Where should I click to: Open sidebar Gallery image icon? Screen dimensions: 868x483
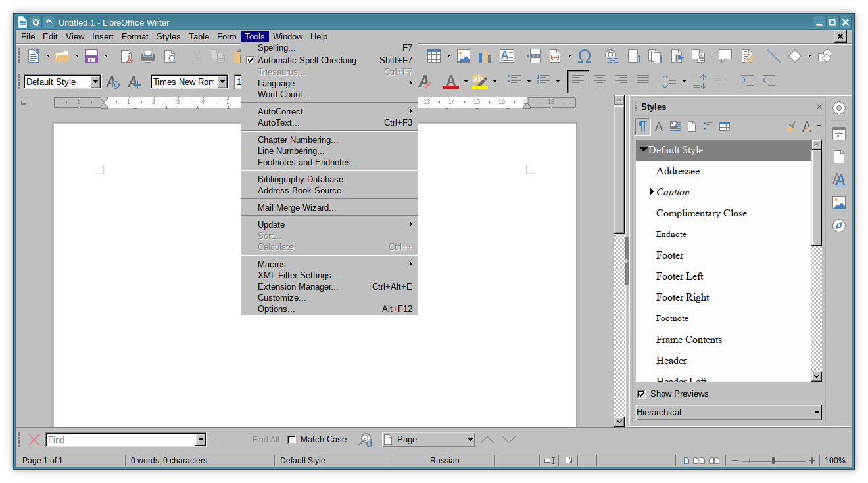838,203
